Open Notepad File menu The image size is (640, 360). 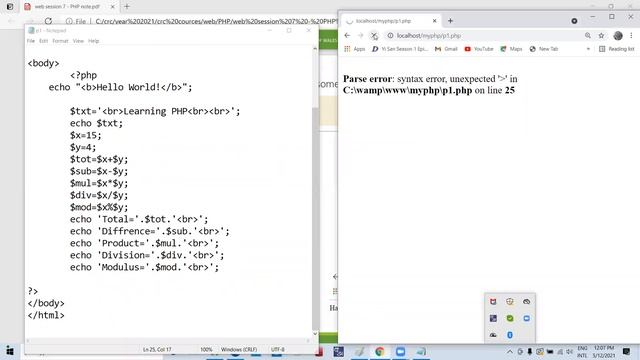pyautogui.click(x=31, y=41)
